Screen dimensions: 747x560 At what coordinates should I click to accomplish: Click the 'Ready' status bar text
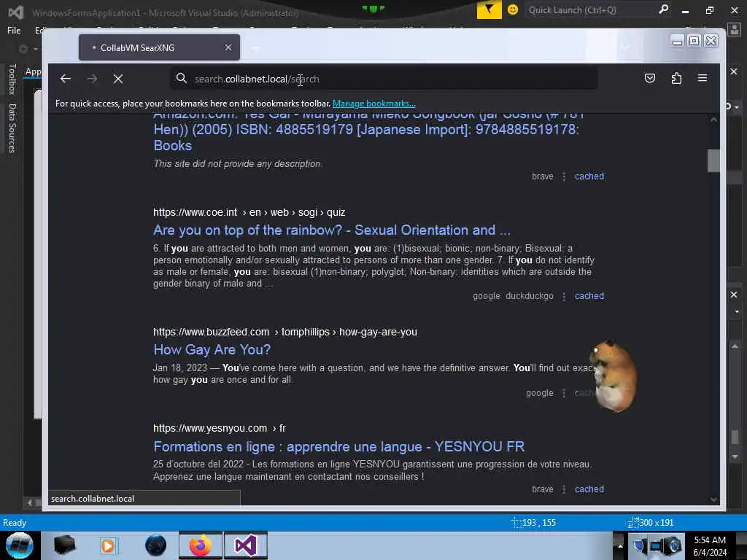[15, 522]
